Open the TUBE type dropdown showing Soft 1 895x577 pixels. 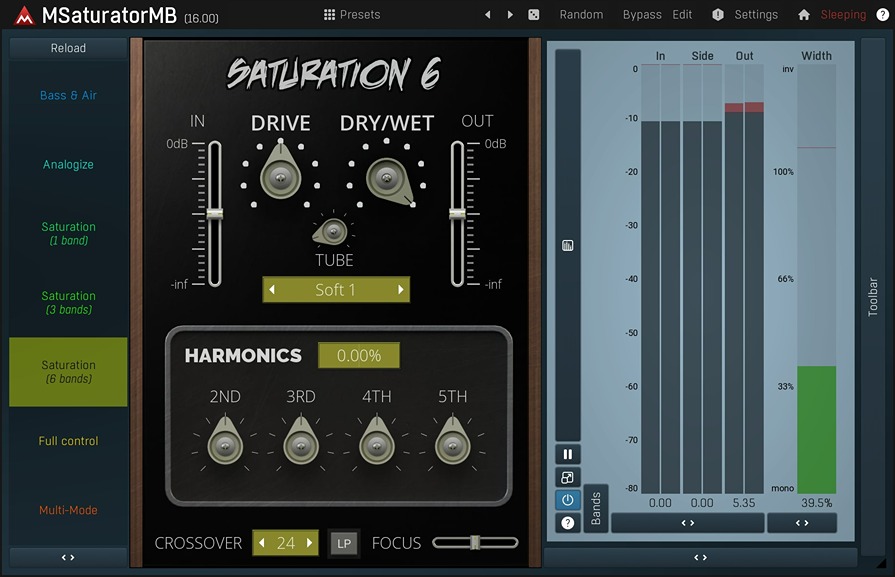pyautogui.click(x=336, y=289)
